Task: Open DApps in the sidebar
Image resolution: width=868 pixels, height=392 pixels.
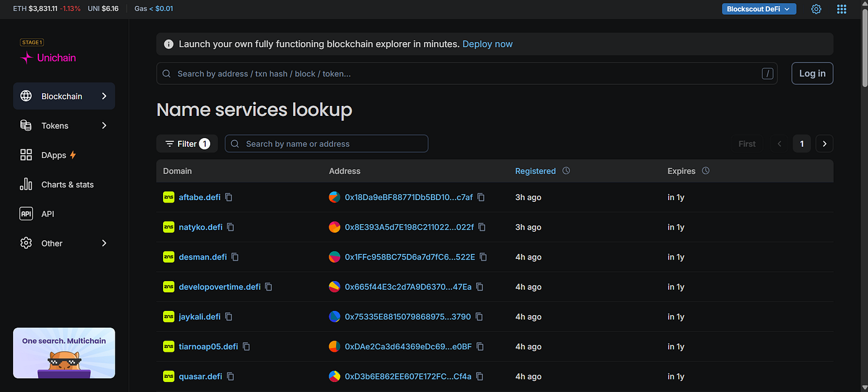Action: (x=64, y=155)
